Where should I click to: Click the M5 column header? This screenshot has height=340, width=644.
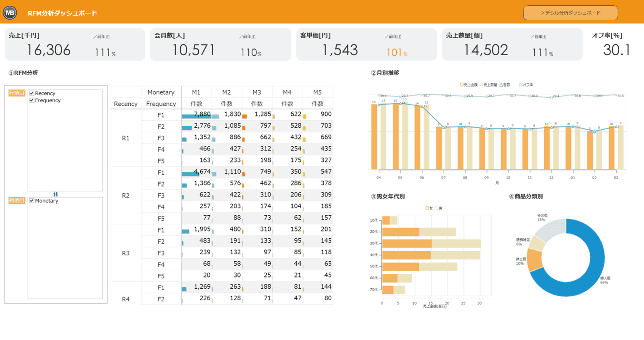tap(317, 92)
